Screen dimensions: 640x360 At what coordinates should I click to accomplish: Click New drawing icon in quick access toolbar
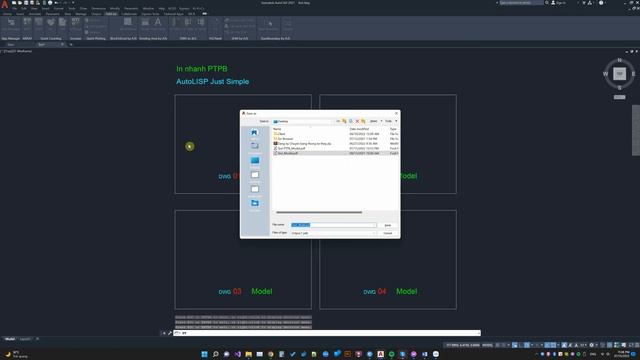[14, 3]
